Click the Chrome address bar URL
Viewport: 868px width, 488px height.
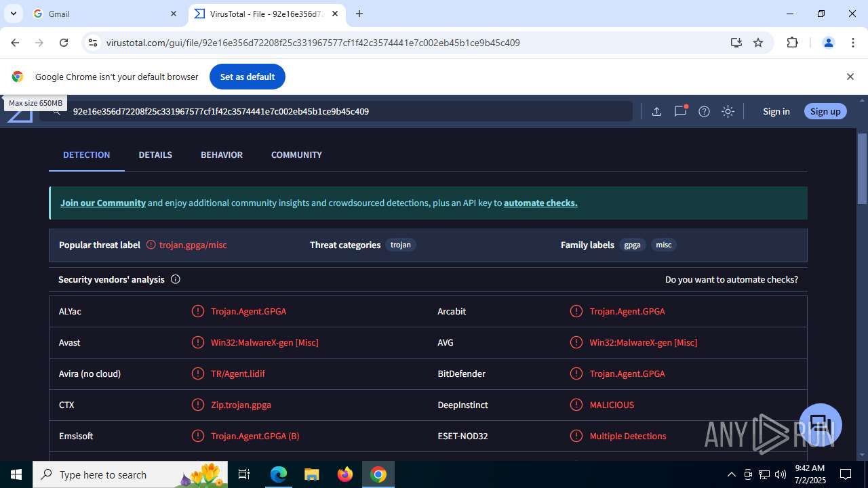[313, 43]
